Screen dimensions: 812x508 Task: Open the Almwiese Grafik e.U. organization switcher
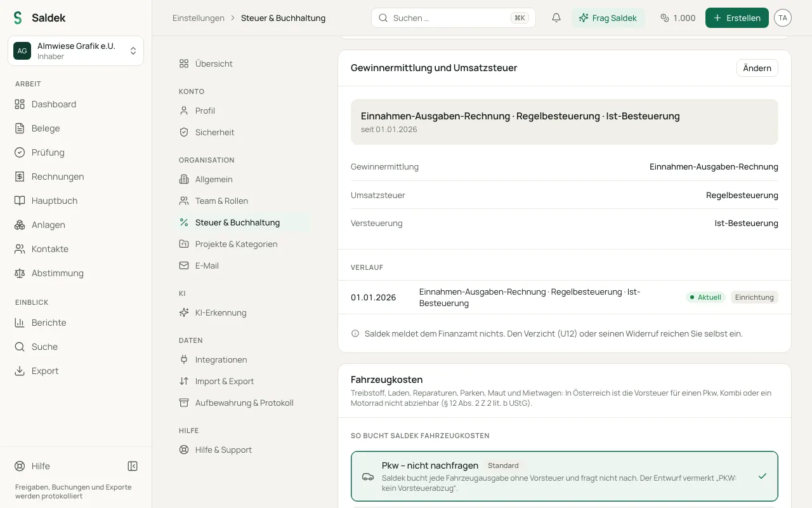(75, 51)
